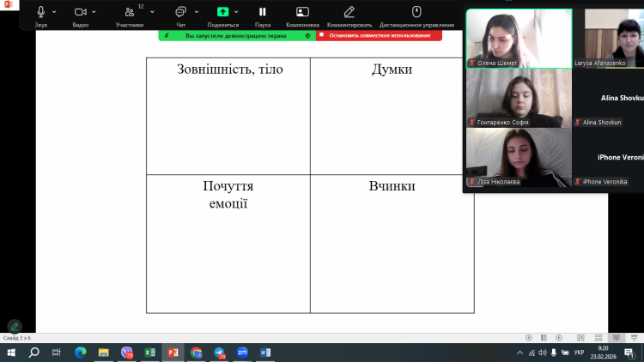Open Excel from the Windows taskbar
644x362 pixels.
point(149,353)
